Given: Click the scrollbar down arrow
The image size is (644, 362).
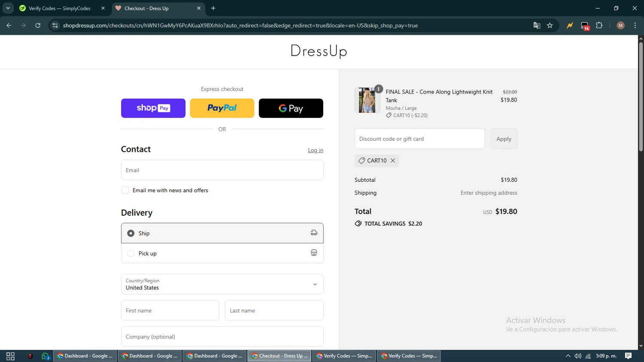Looking at the screenshot, I should click(641, 346).
